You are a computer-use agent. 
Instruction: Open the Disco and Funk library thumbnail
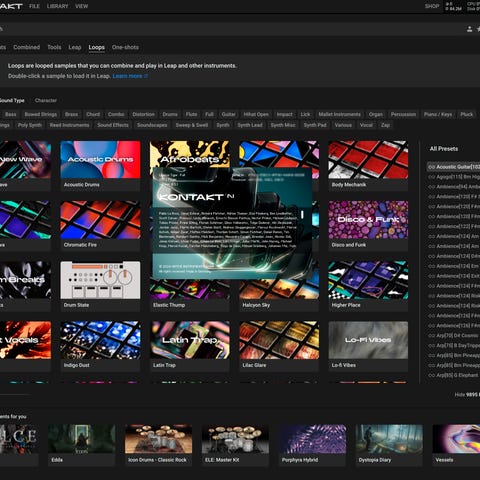(x=368, y=220)
